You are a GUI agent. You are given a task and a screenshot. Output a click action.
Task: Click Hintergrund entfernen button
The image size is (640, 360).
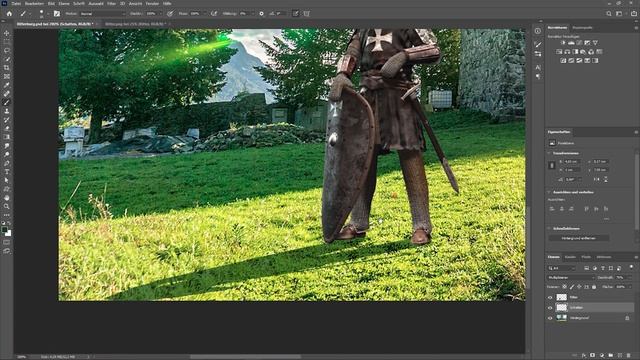(579, 238)
